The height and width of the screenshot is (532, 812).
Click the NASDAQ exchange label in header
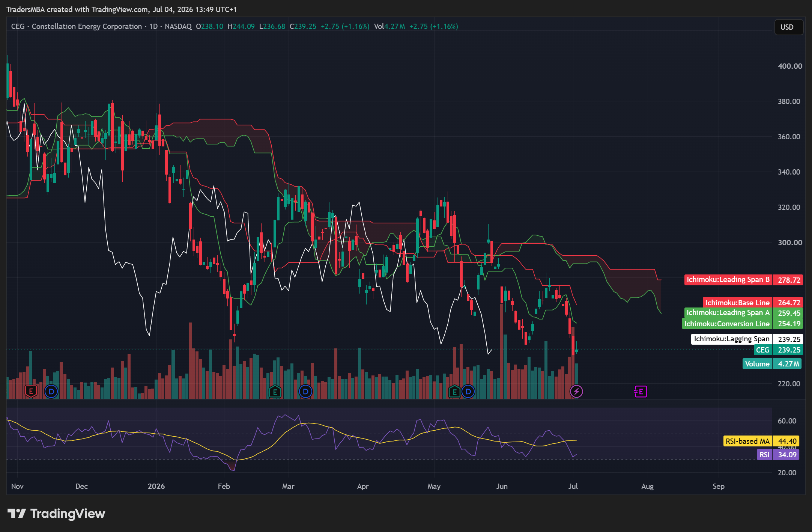tap(178, 26)
